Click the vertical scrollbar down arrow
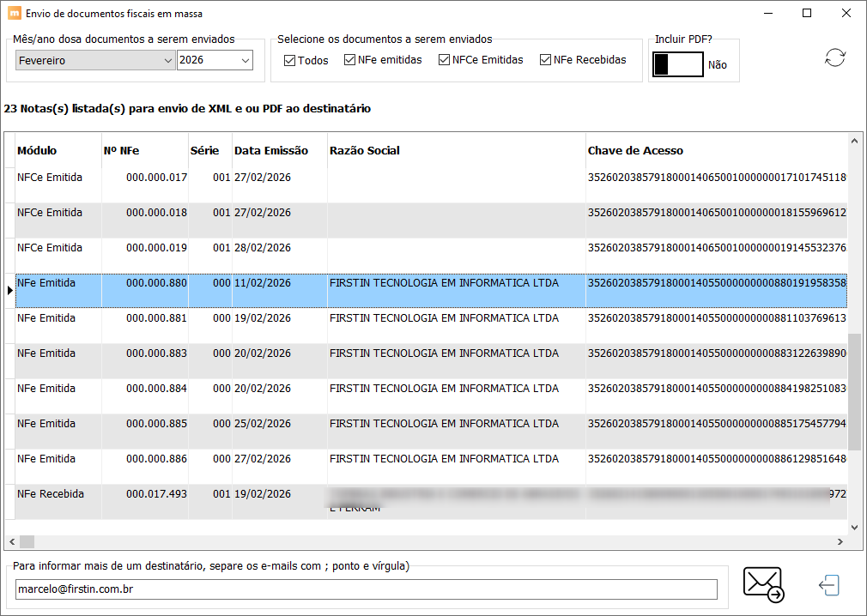This screenshot has width=867, height=616. point(854,527)
